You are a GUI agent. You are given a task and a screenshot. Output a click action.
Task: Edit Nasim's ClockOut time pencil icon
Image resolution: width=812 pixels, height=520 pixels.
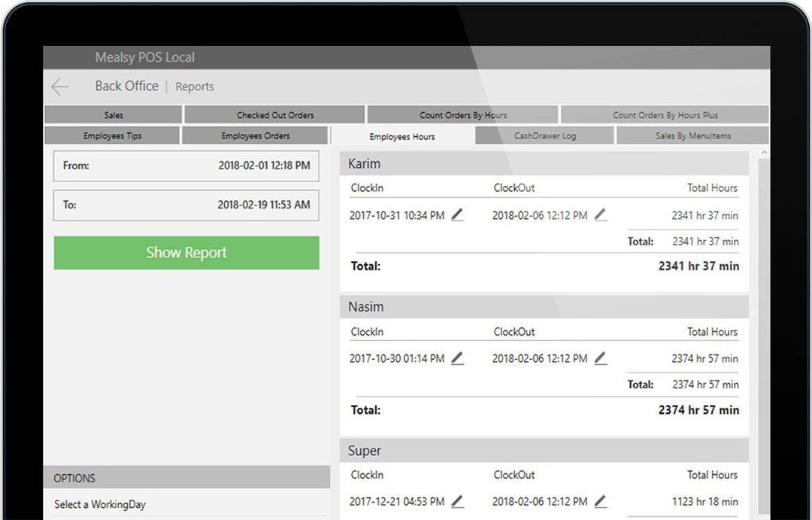coord(600,359)
